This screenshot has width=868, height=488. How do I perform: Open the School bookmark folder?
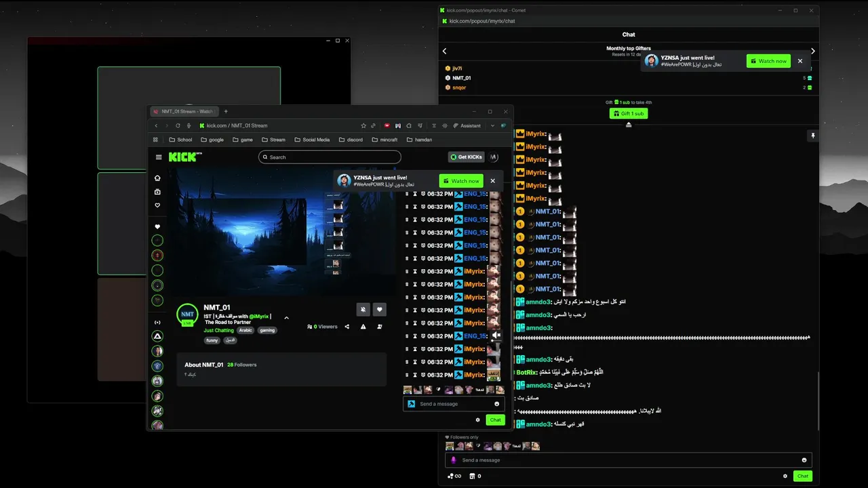pyautogui.click(x=179, y=140)
